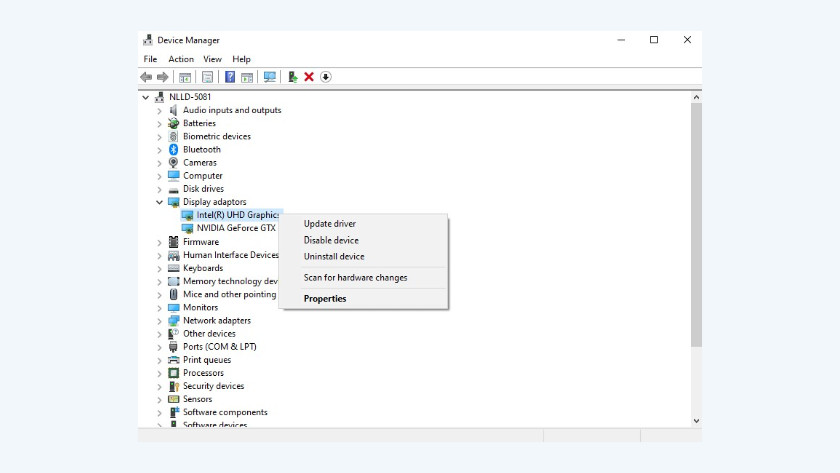840x473 pixels.
Task: Select the NVIDIA GeForce GTX device
Action: (236, 228)
